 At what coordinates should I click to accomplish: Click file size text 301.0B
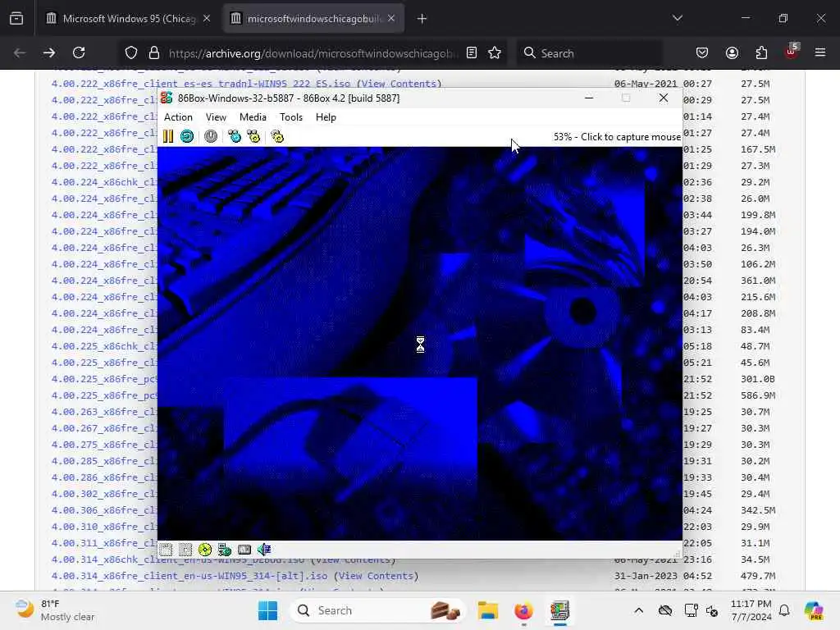point(758,379)
